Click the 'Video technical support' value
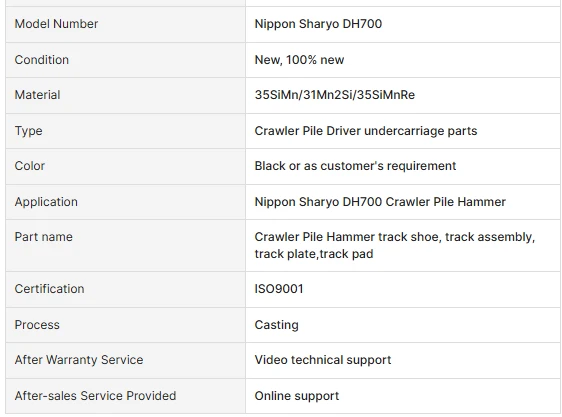The width and height of the screenshot is (562, 417). (323, 360)
